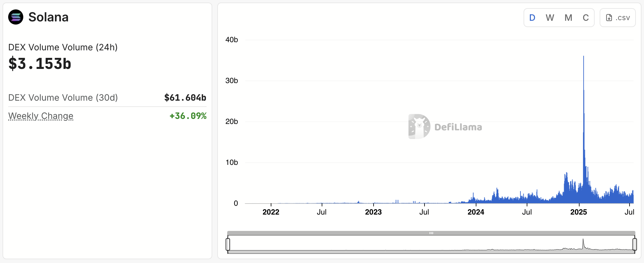This screenshot has width=644, height=263.
Task: Click the grip at range bar center
Action: point(431,233)
